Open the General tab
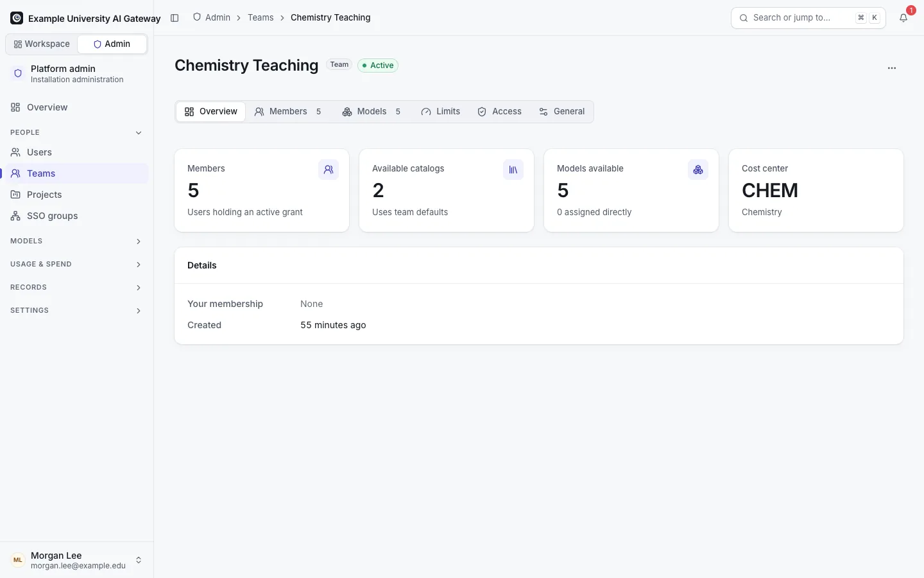 coord(561,112)
